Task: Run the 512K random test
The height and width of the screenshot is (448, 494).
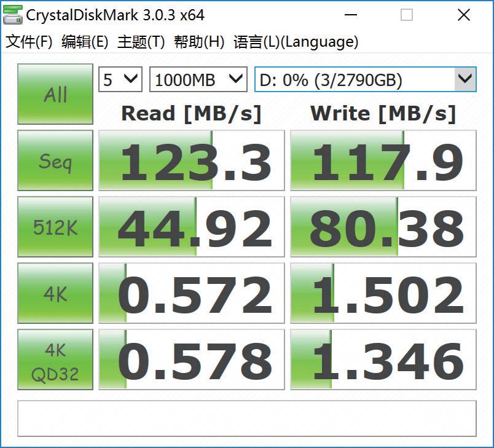Action: click(55, 226)
